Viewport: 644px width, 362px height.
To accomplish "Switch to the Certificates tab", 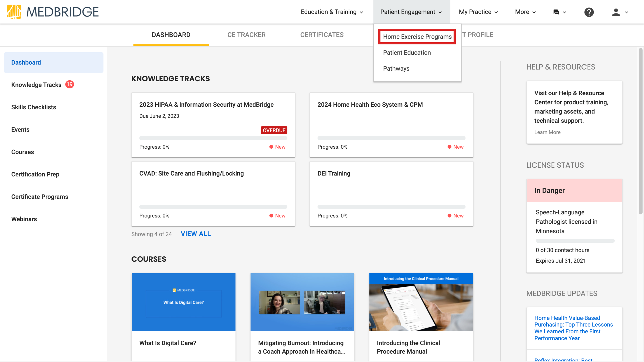I will [322, 35].
